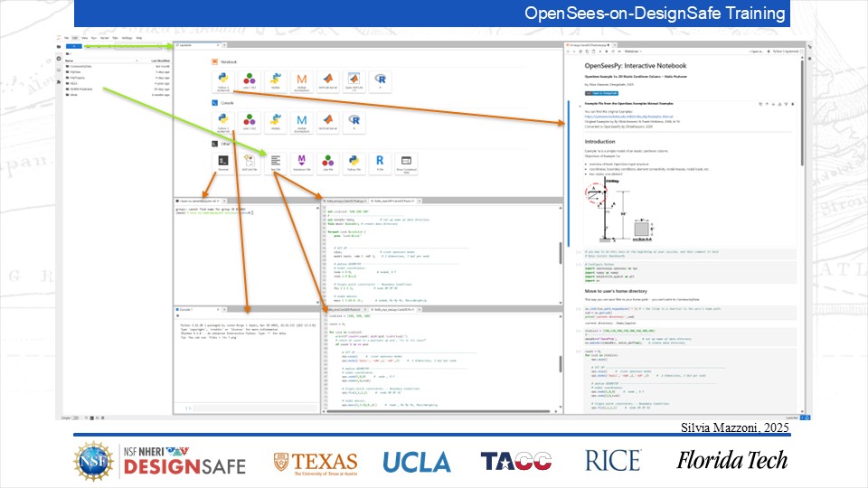Click the blue new launcher button

74,45
